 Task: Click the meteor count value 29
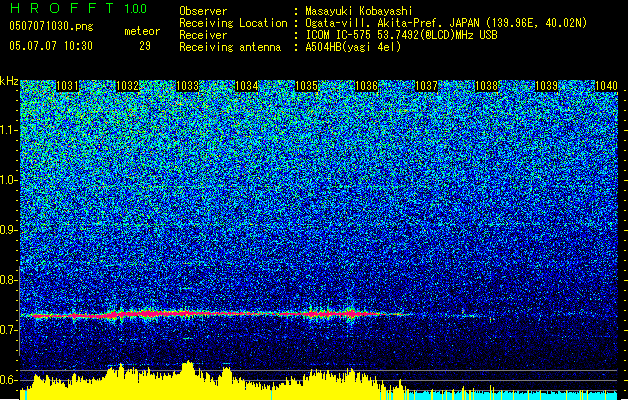[145, 46]
